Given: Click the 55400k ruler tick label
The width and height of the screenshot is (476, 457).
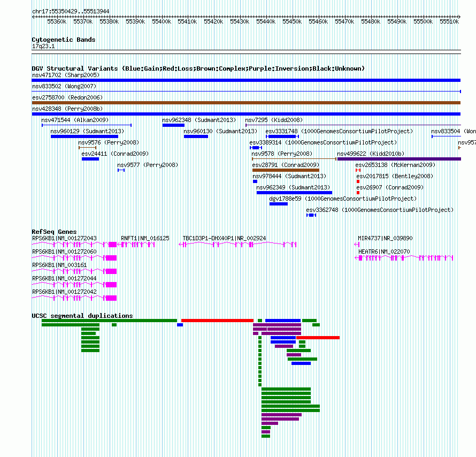Looking at the screenshot, I should pos(162,21).
